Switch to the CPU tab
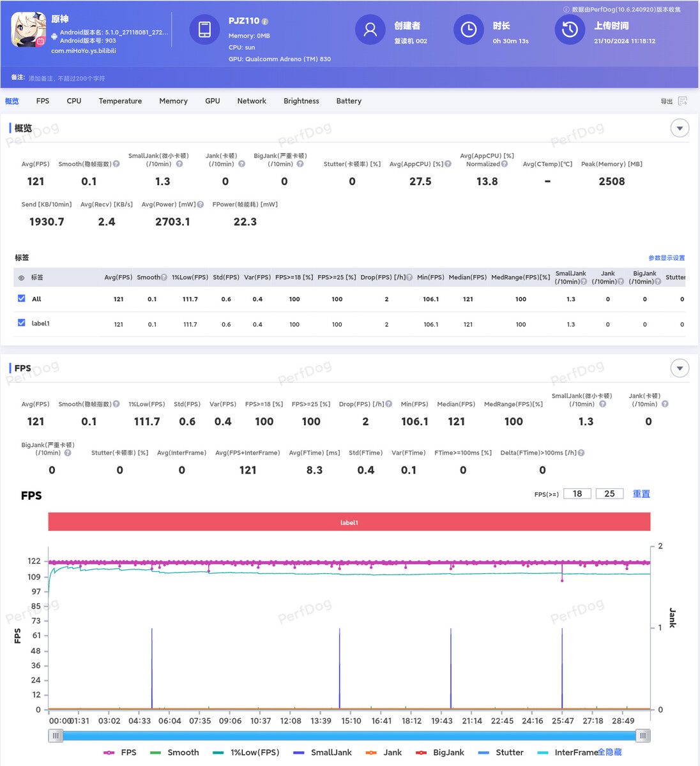 tap(74, 101)
